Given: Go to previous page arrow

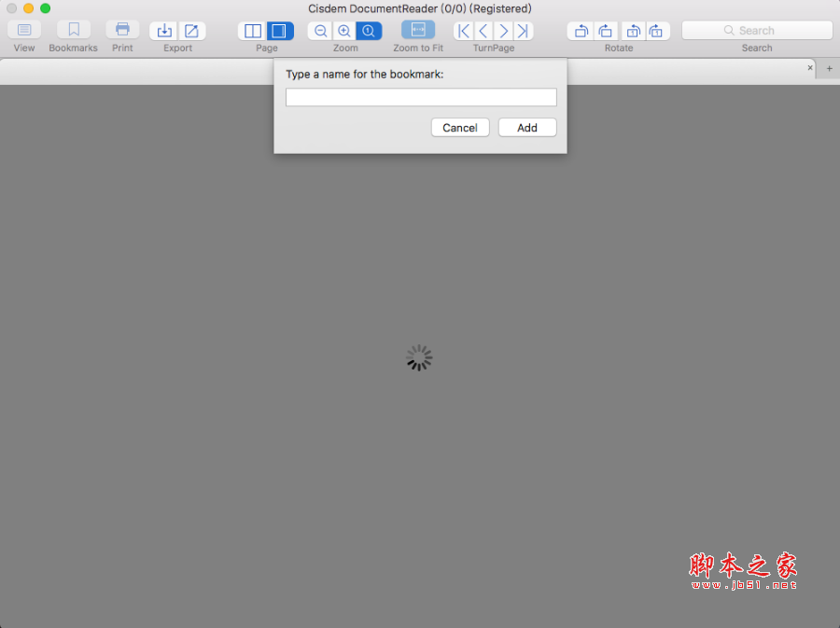Looking at the screenshot, I should tap(483, 31).
